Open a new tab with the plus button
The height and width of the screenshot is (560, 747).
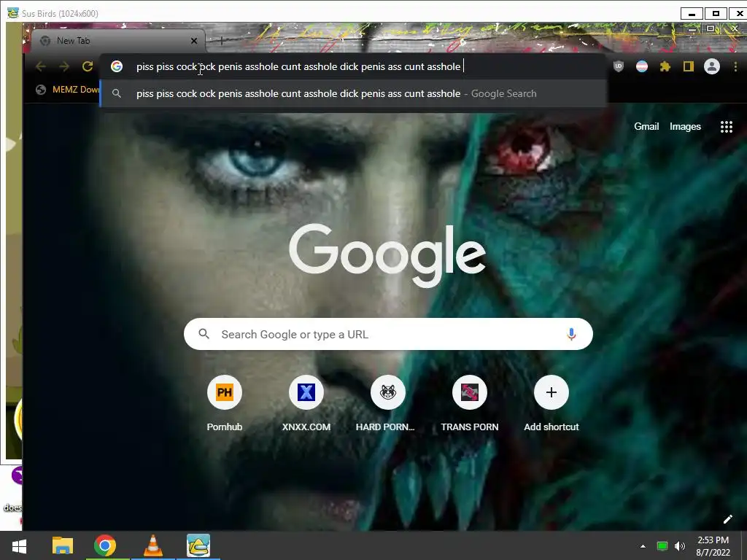point(222,41)
